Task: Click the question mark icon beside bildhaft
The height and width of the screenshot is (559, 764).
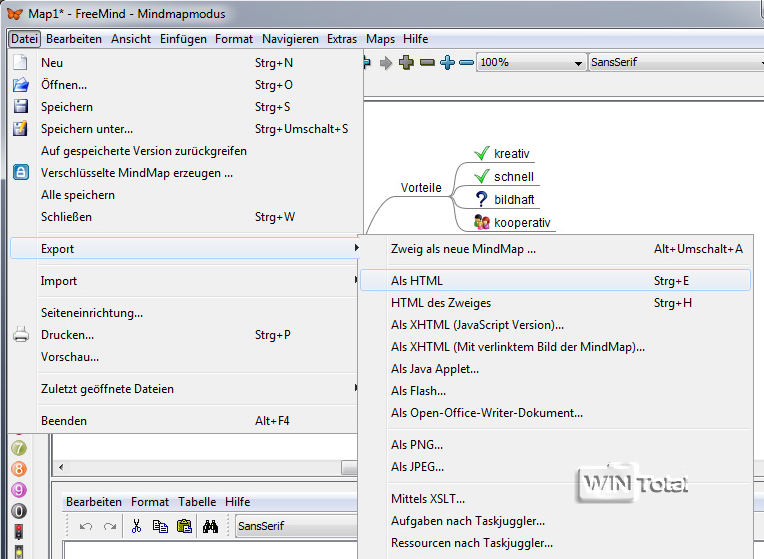Action: coord(481,199)
